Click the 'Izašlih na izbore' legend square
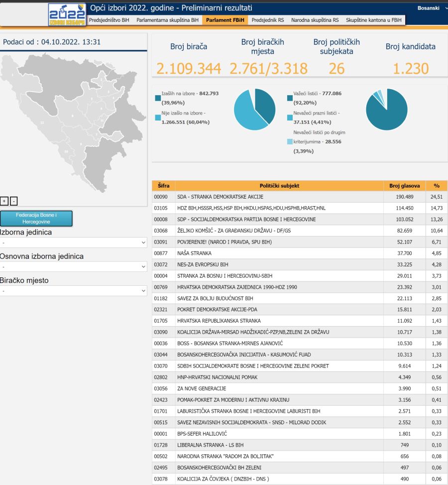The image size is (448, 485). pos(158,98)
